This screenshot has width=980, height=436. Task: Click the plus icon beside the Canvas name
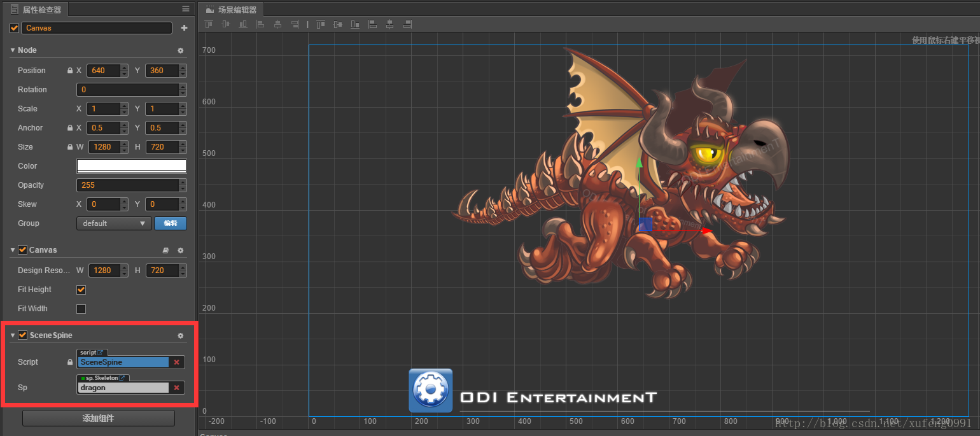pos(184,28)
